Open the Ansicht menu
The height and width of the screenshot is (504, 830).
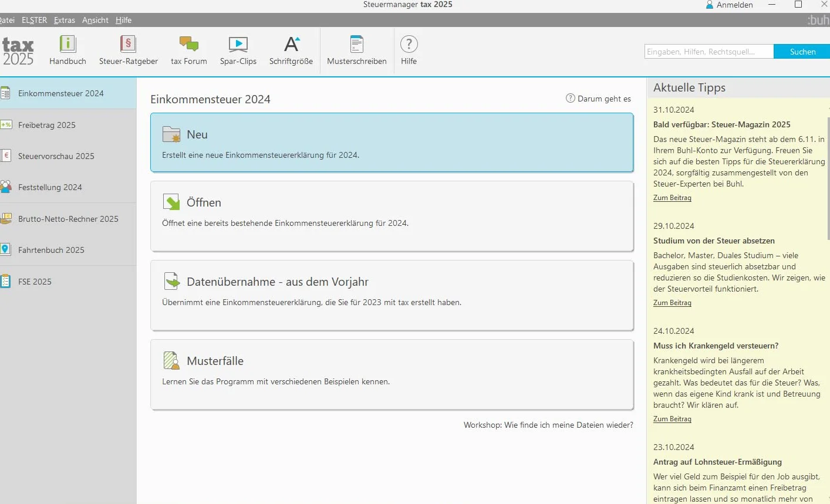(x=95, y=20)
